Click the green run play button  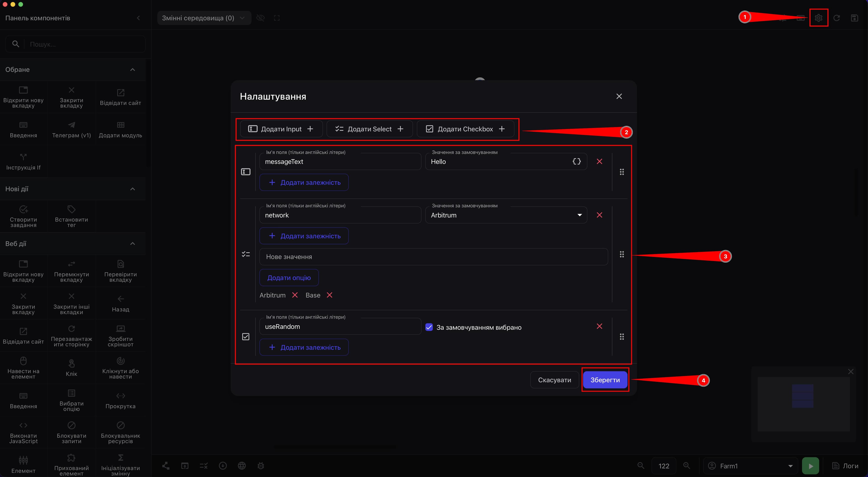pos(810,466)
